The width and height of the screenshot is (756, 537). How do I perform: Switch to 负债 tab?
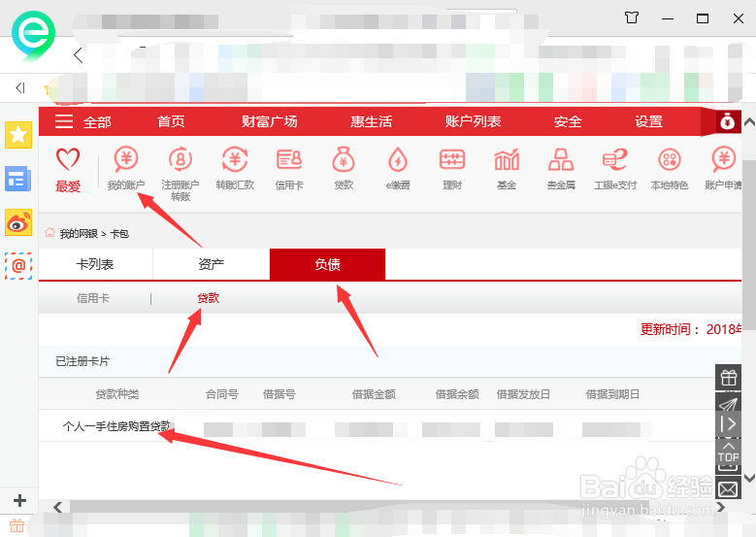[327, 264]
